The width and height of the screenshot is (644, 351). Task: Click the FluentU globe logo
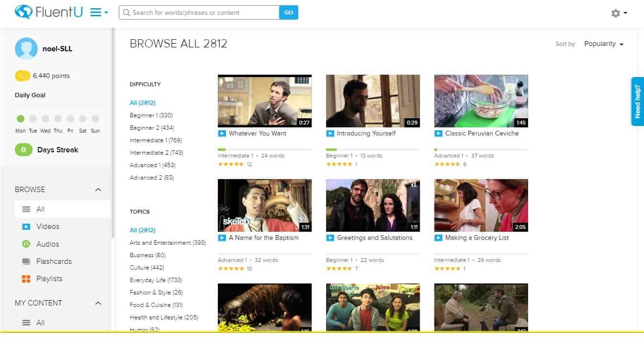pyautogui.click(x=23, y=12)
